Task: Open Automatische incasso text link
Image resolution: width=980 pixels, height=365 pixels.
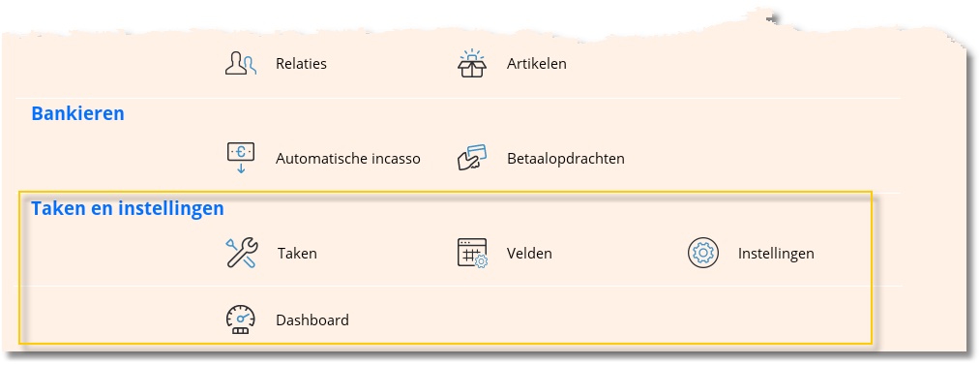Action: (x=348, y=159)
